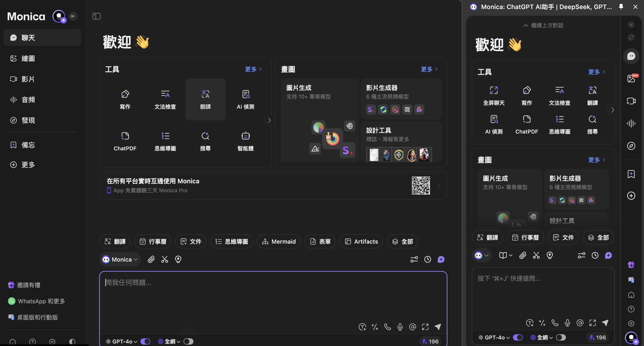Screen dimensions: 644x346
Task: Toggle the GPT-4o switch in main chat
Action: click(x=146, y=341)
